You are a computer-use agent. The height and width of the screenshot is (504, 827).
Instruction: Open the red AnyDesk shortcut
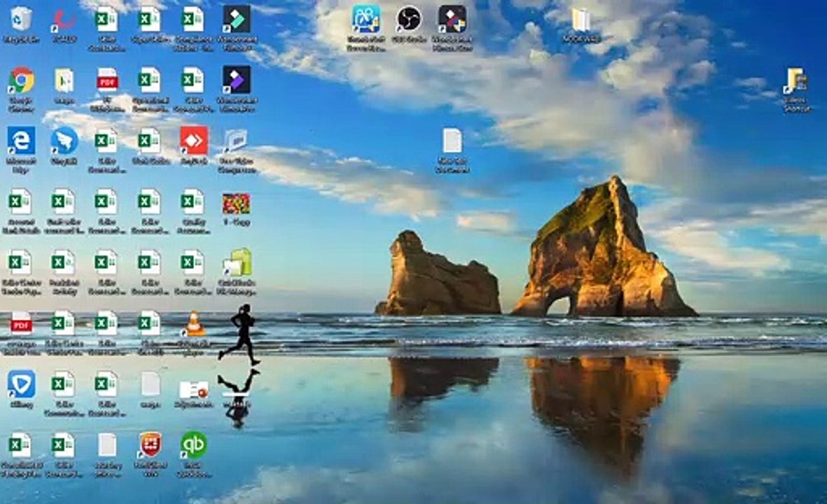[x=193, y=141]
